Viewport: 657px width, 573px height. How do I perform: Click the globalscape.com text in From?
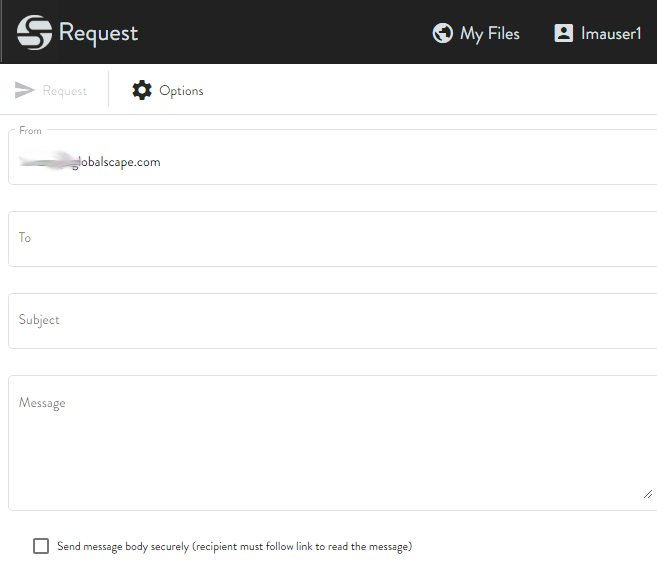[x=118, y=162]
